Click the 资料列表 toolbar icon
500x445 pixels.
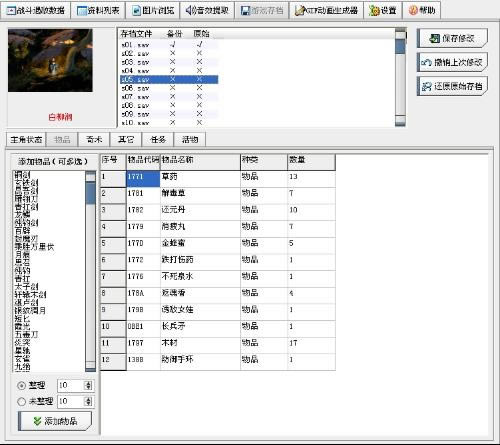click(x=82, y=11)
